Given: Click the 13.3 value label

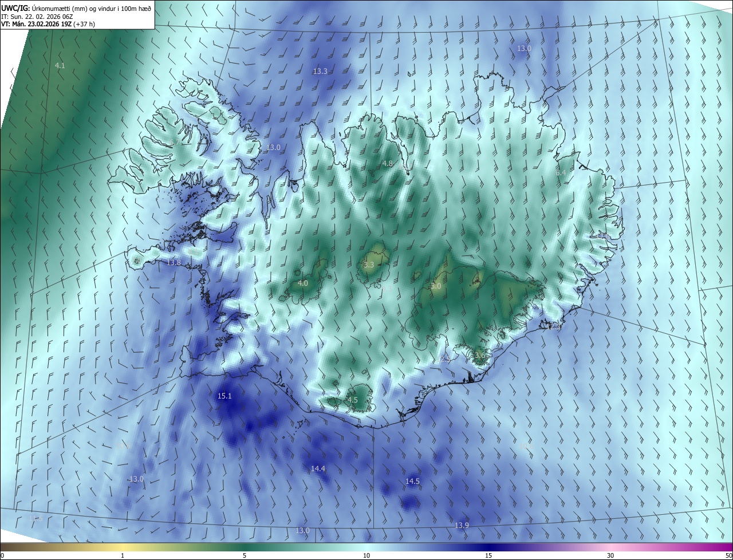Looking at the screenshot, I should pyautogui.click(x=320, y=72).
